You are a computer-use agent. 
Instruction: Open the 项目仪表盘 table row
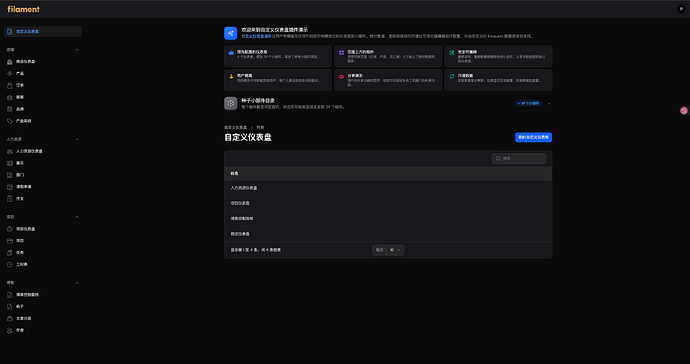pyautogui.click(x=388, y=203)
